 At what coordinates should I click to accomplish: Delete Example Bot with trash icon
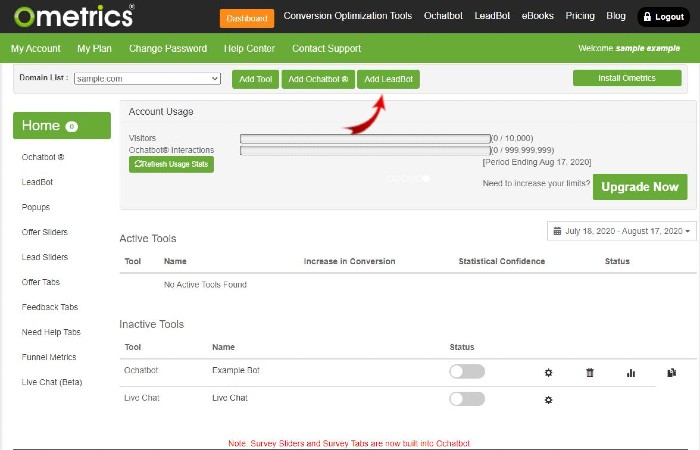[590, 373]
